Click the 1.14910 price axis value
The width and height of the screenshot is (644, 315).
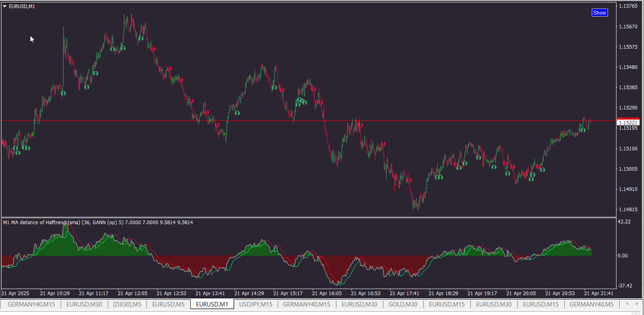pos(628,189)
